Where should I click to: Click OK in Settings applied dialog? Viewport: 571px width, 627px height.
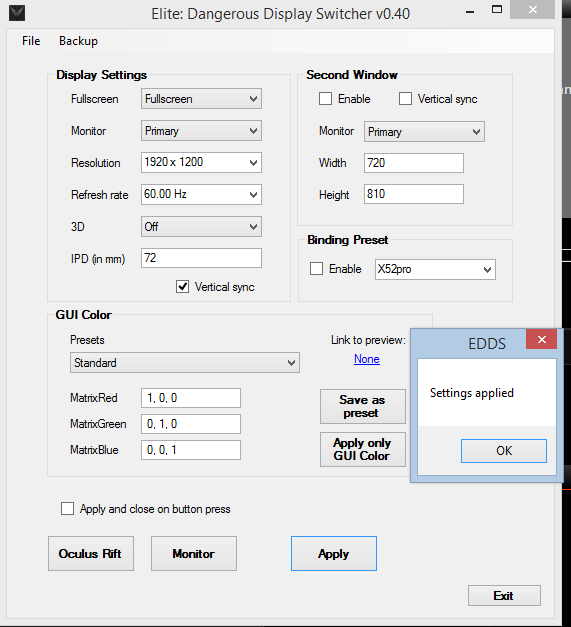click(x=503, y=451)
